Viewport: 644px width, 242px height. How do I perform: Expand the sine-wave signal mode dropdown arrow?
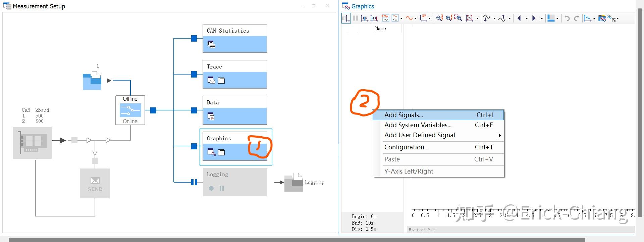point(415,18)
